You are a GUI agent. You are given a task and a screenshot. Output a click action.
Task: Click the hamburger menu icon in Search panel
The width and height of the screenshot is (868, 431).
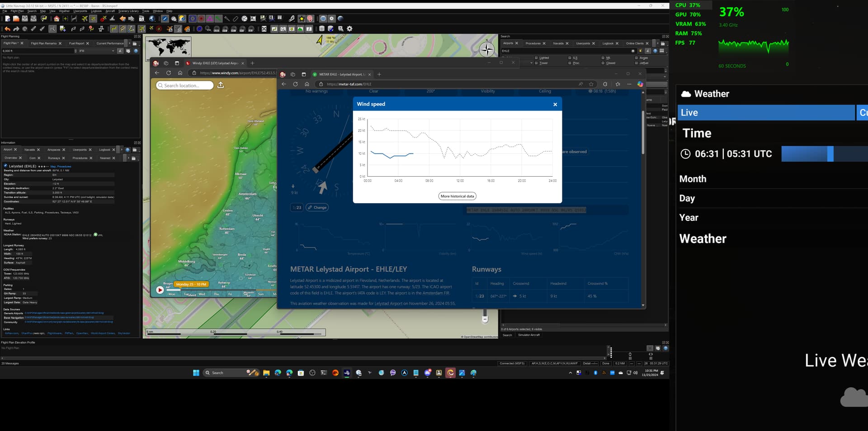662,51
